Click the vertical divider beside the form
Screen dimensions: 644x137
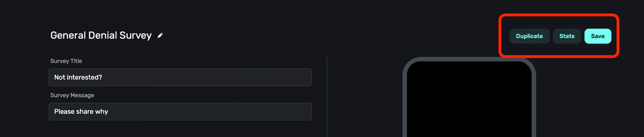click(x=327, y=96)
